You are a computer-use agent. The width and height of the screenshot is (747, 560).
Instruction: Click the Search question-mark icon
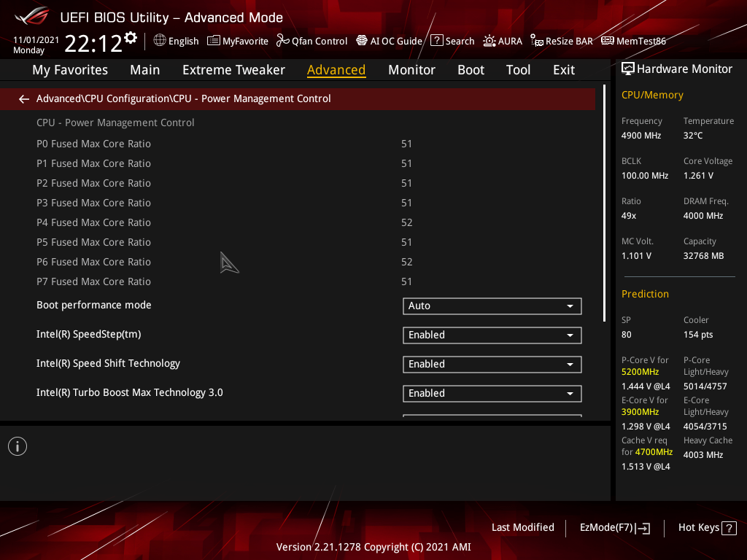[x=436, y=41]
